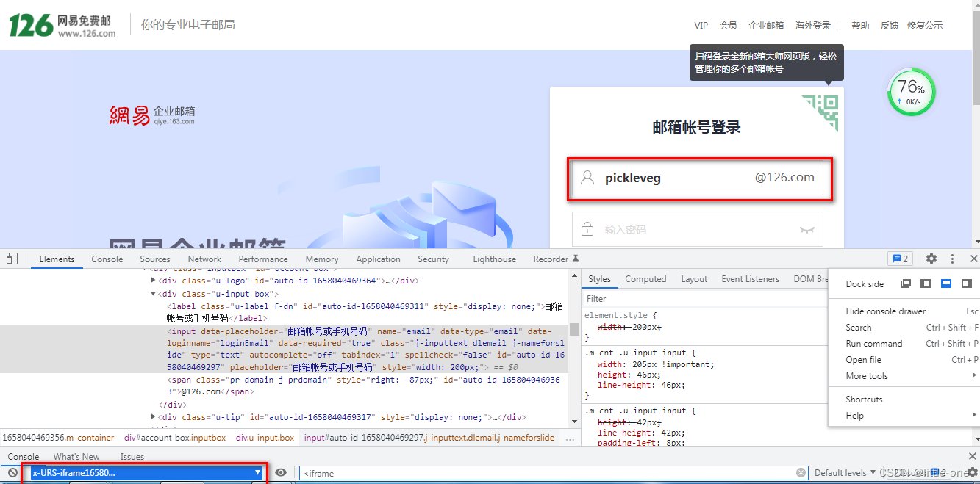This screenshot has height=484, width=980.
Task: Click the clear console icon
Action: [x=12, y=472]
